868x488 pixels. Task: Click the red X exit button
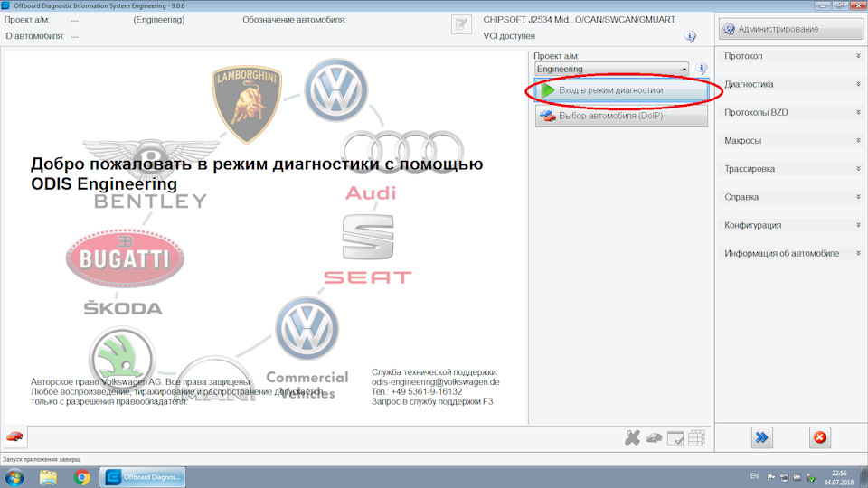(820, 437)
